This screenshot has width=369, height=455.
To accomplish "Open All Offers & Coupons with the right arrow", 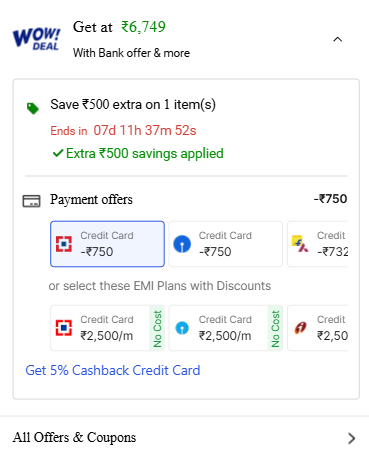I will 351,438.
